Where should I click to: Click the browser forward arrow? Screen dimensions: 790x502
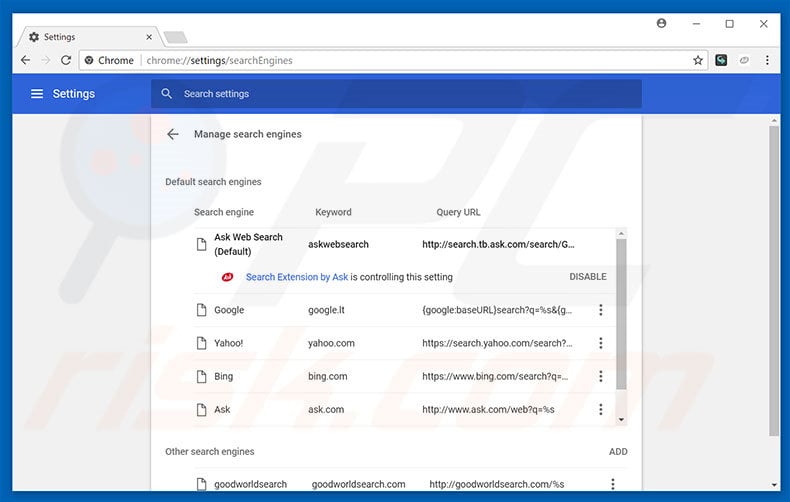pyautogui.click(x=46, y=60)
